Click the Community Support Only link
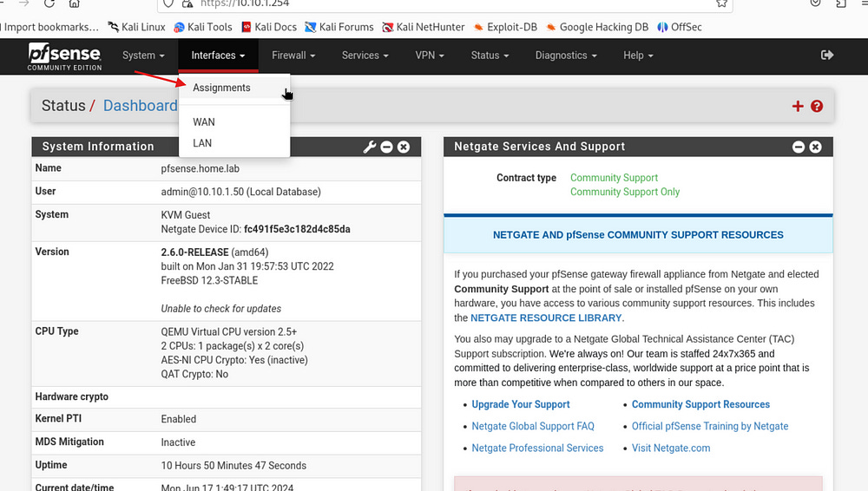This screenshot has height=491, width=868. point(625,192)
